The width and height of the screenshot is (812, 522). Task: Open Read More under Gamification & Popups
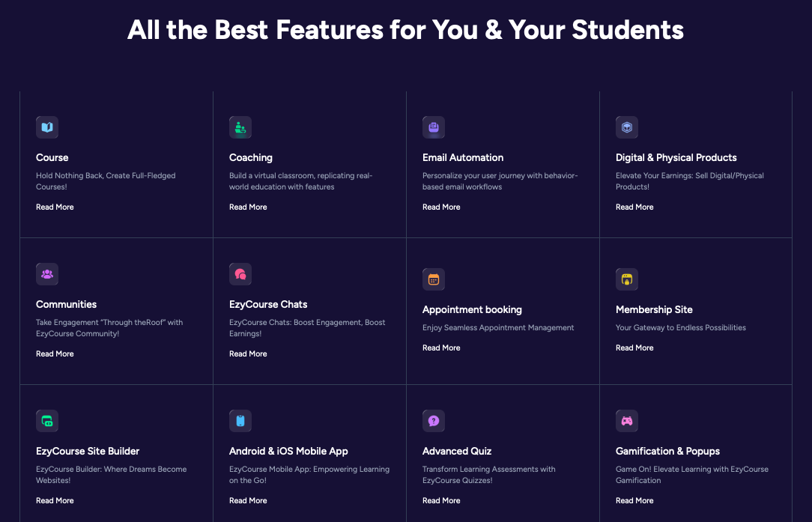(x=634, y=501)
